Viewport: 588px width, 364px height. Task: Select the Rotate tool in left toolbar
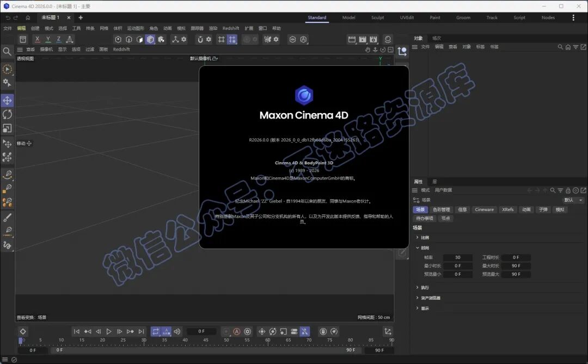tap(7, 114)
